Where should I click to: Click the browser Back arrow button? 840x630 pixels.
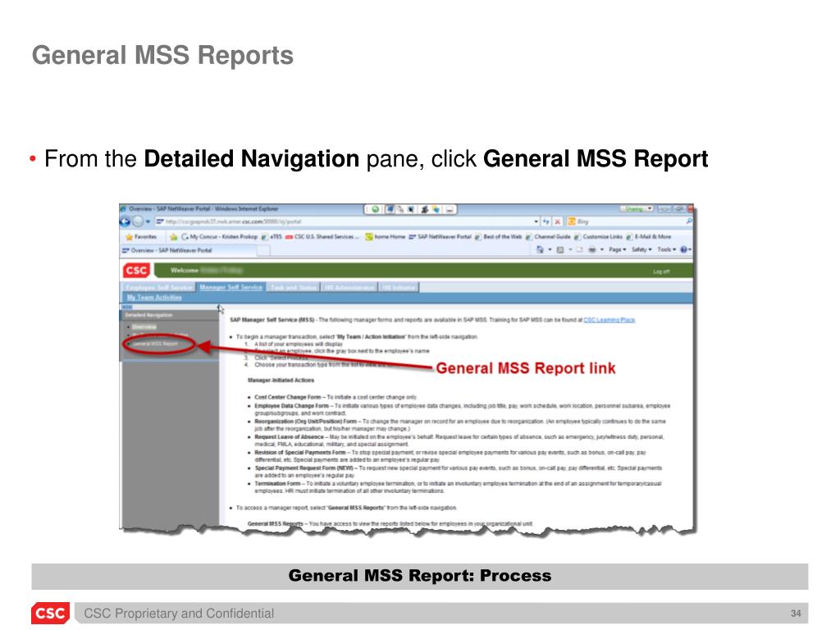(x=125, y=221)
